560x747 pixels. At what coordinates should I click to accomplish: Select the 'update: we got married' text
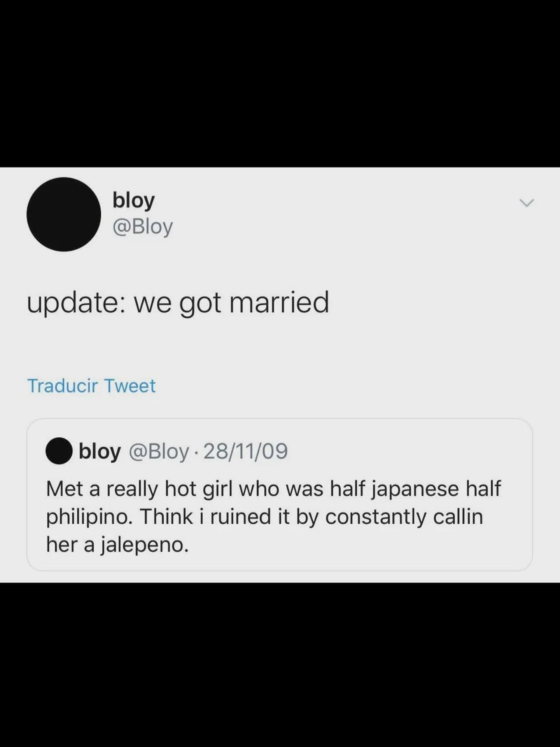coord(178,303)
